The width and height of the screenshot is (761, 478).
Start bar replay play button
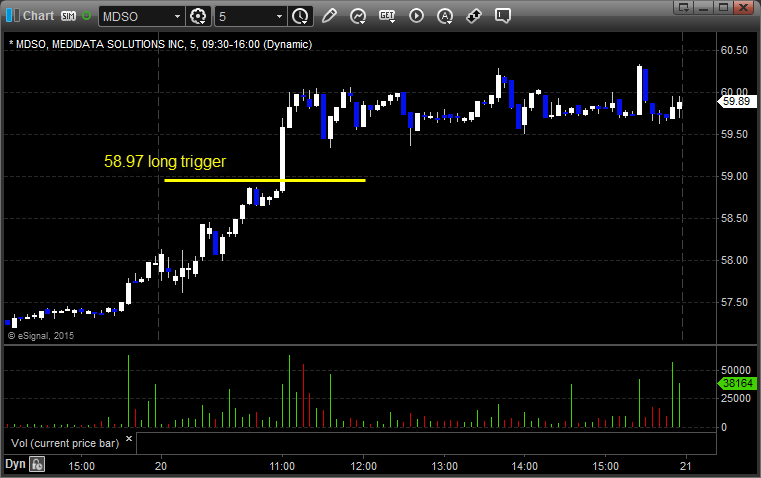tap(416, 16)
